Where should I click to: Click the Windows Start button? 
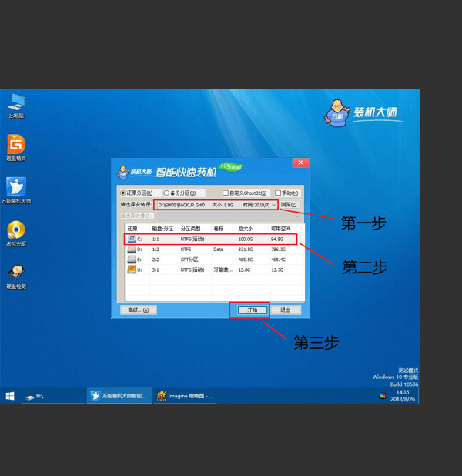pyautogui.click(x=11, y=396)
